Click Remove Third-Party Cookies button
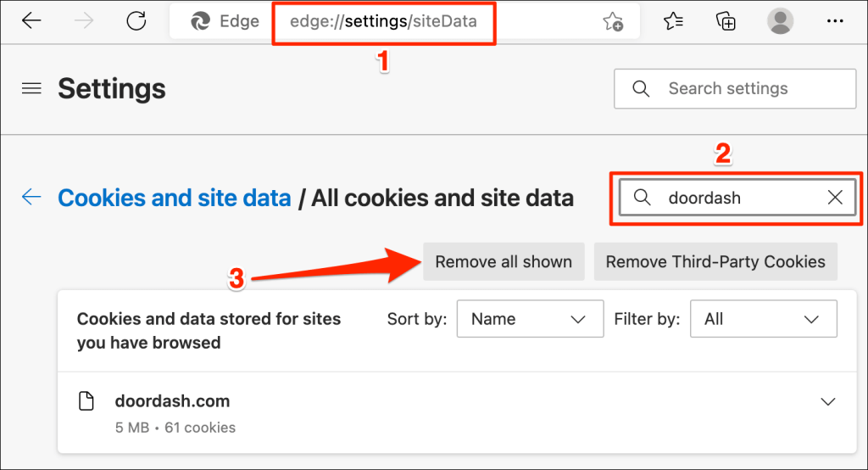Viewport: 868px width, 470px height. click(715, 262)
